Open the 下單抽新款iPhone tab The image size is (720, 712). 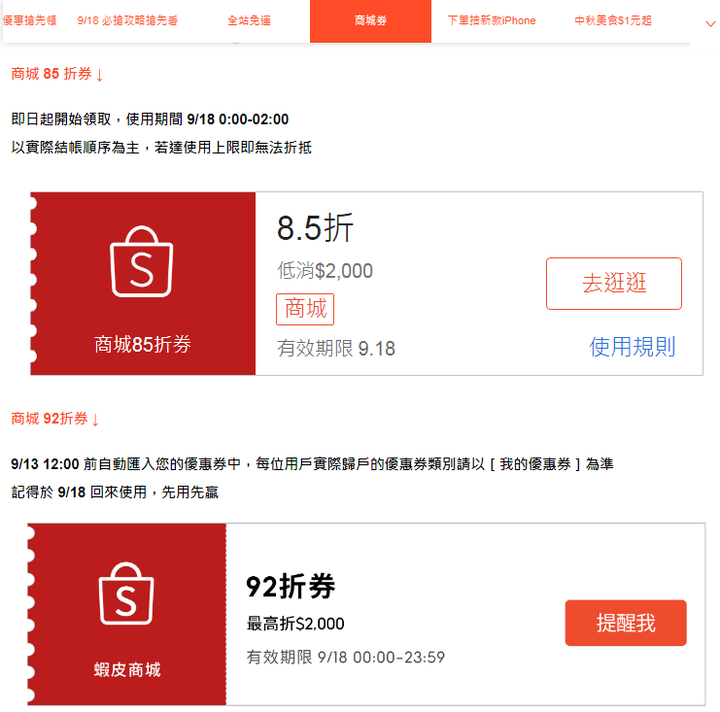tap(492, 21)
